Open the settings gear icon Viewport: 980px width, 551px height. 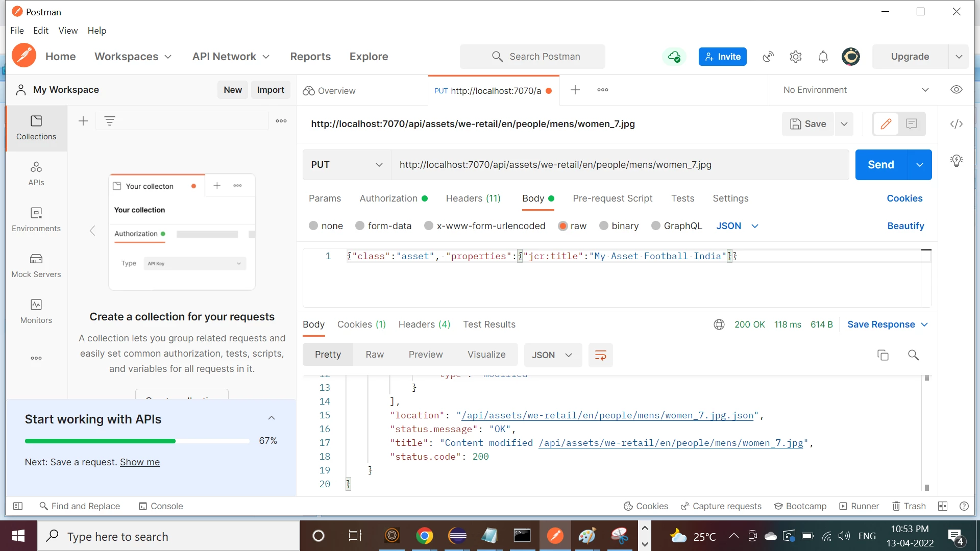coord(795,57)
